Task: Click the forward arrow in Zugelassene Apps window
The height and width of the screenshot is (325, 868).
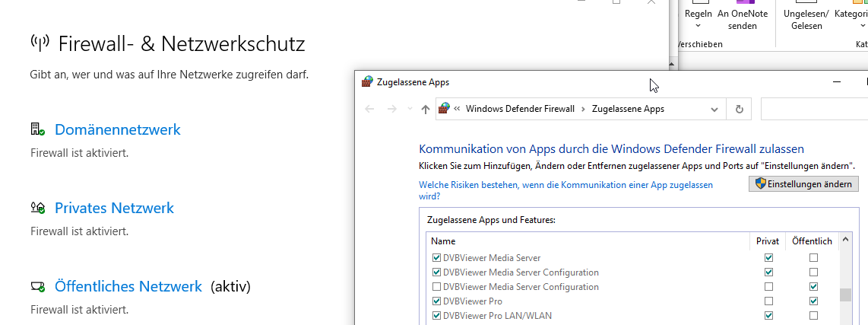Action: (x=392, y=109)
